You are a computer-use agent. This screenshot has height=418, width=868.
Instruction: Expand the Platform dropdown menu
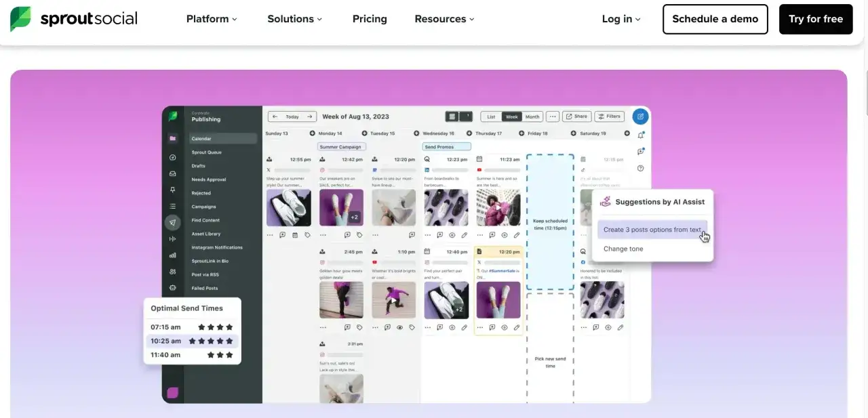[212, 19]
